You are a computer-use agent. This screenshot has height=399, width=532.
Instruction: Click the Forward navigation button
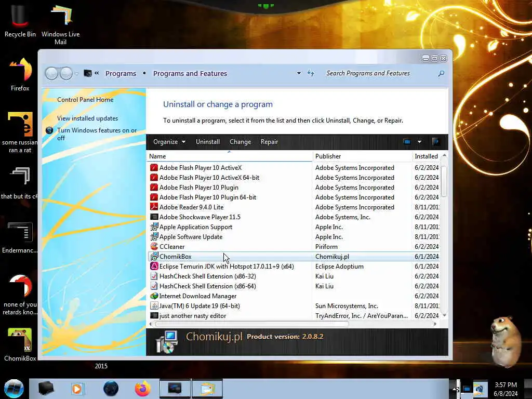tap(66, 73)
